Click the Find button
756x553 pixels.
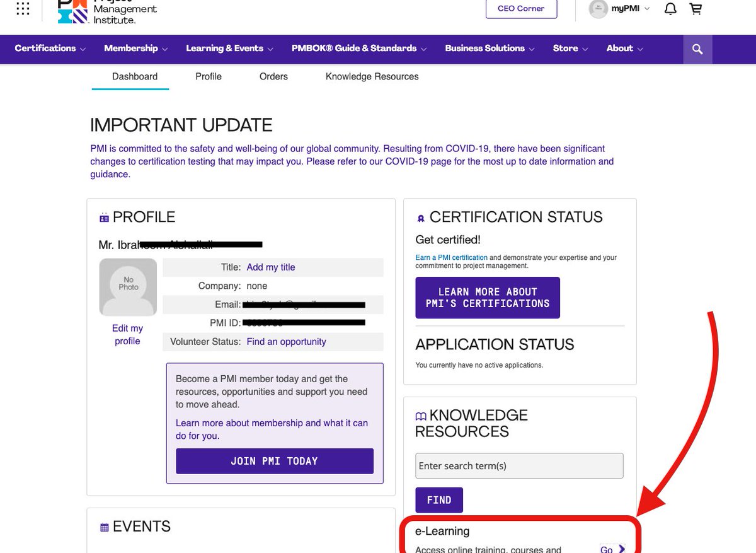[x=439, y=500]
